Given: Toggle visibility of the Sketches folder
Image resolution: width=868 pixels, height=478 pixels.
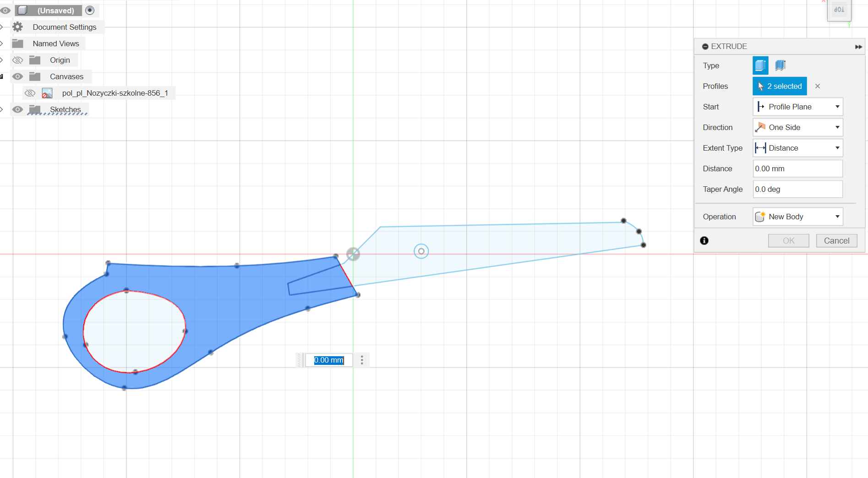Looking at the screenshot, I should pyautogui.click(x=18, y=109).
